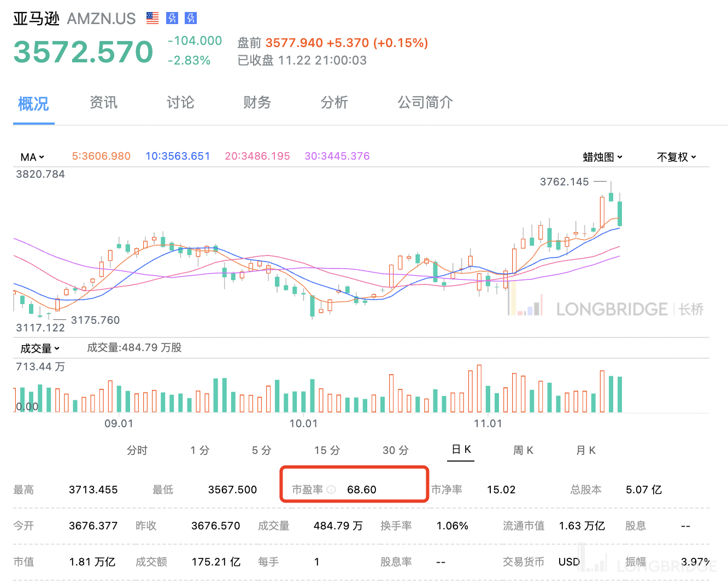Select the 5 分 chart period
Viewport: 728px width, 583px height.
(x=262, y=450)
